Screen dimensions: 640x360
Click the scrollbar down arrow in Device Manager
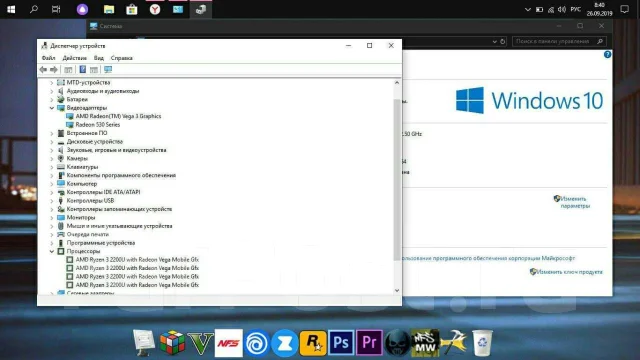coord(397,291)
